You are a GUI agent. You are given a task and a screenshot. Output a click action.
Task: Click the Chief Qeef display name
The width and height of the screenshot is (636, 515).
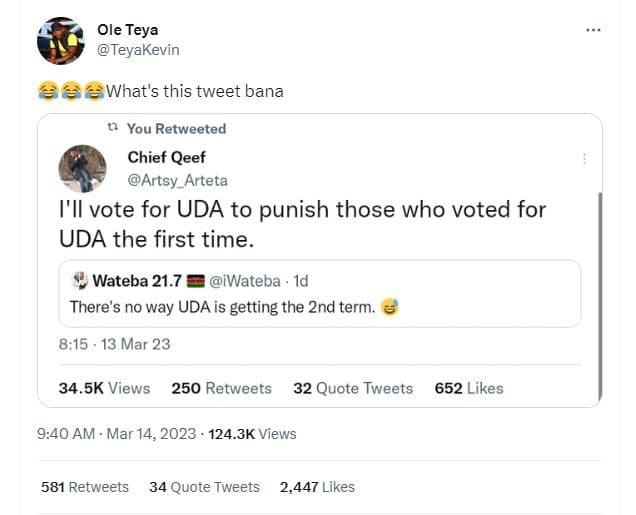click(165, 157)
